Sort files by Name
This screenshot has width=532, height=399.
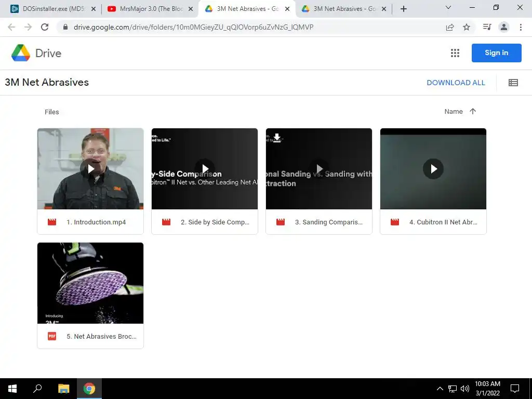coord(454,111)
